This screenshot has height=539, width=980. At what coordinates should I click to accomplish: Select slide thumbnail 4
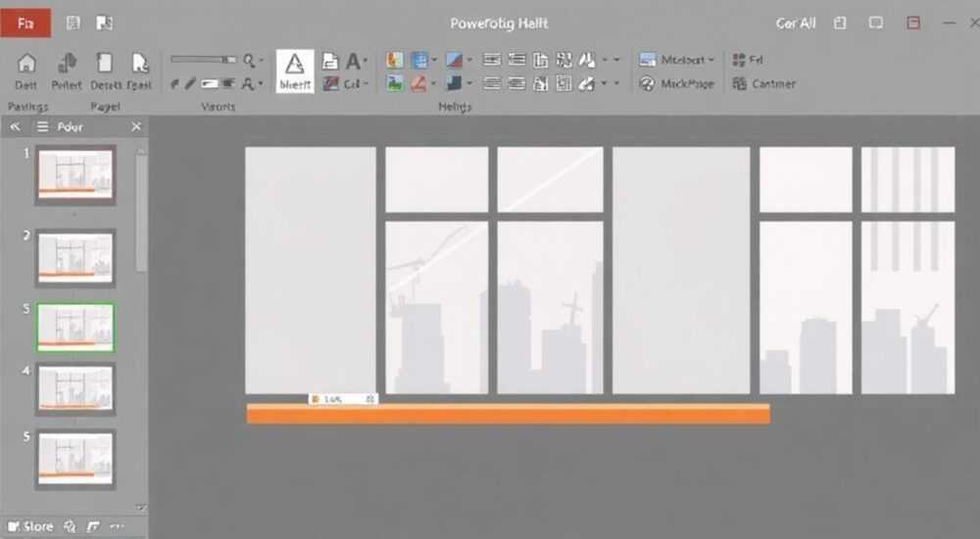75,390
